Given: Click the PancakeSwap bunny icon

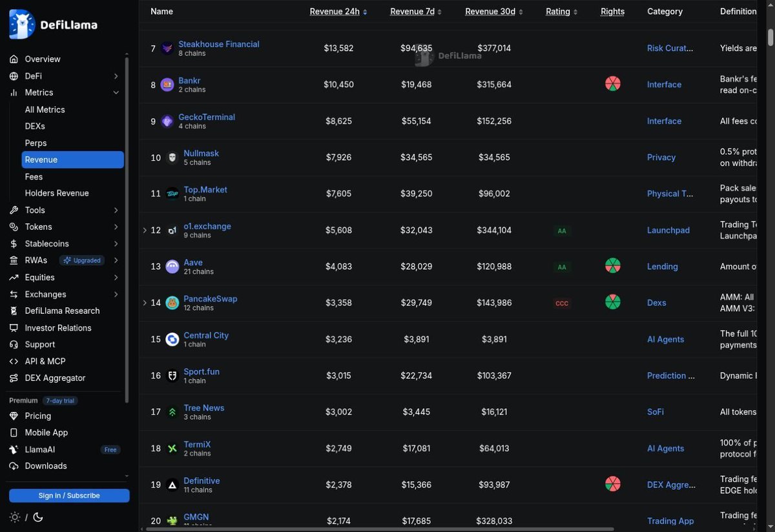Looking at the screenshot, I should coord(172,303).
